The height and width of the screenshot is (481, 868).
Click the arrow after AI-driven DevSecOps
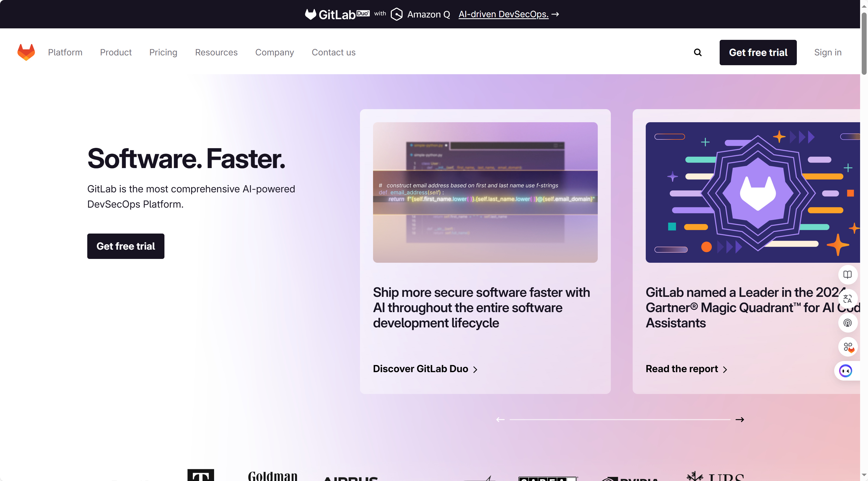point(555,14)
